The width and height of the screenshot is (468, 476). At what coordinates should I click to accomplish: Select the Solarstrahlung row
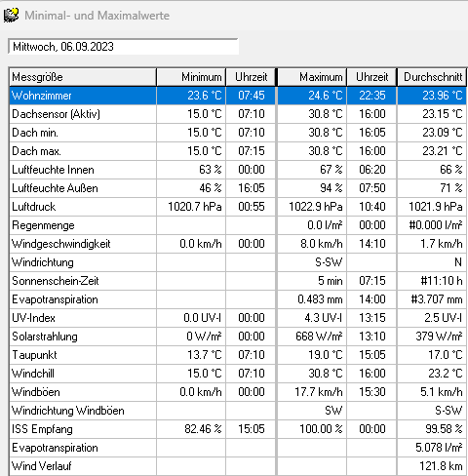point(238,337)
